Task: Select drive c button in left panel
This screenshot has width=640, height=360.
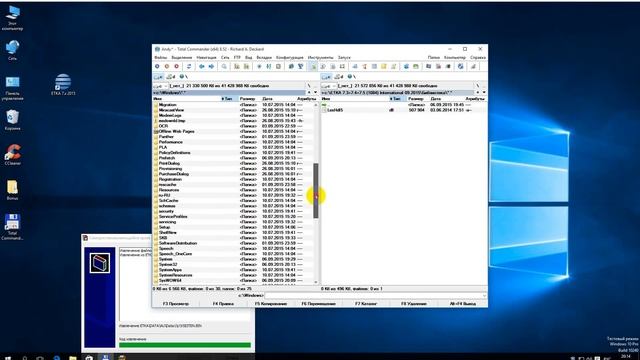Action: point(158,77)
